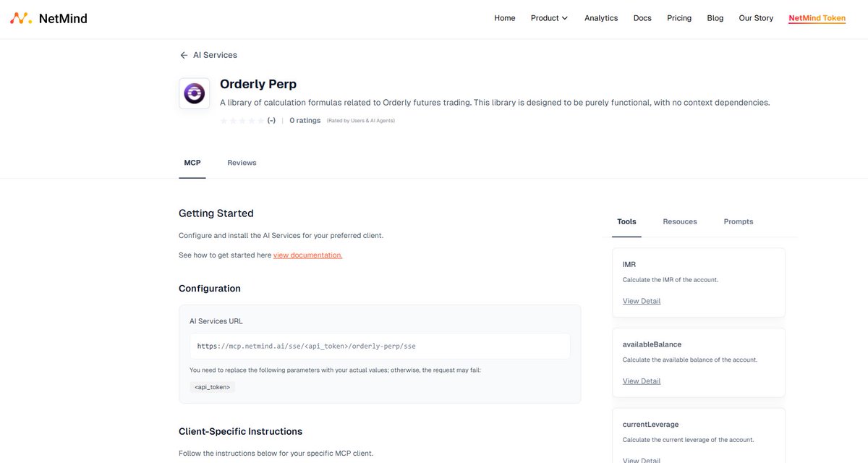
Task: View Detail for the availableBalance tool
Action: click(642, 381)
